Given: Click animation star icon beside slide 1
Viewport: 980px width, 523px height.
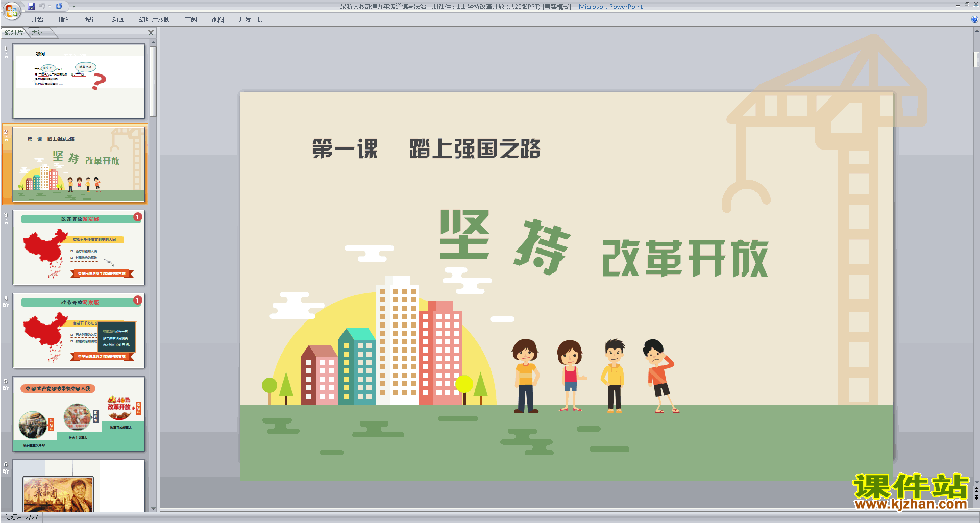Looking at the screenshot, I should 6,55.
